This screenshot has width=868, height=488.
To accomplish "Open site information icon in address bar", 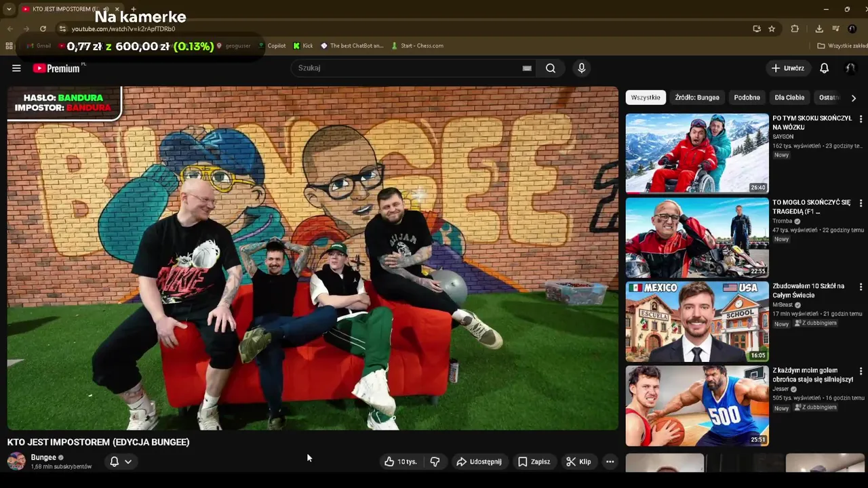I will click(62, 28).
